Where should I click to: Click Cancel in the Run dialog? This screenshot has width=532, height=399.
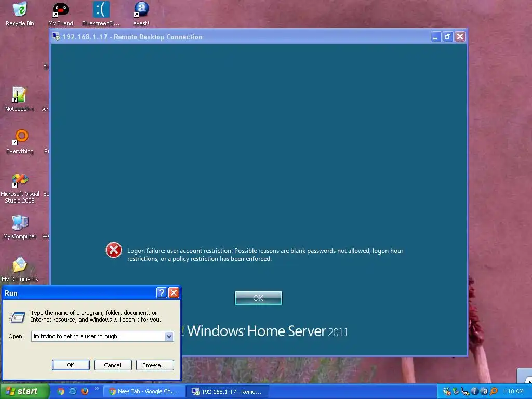tap(113, 365)
